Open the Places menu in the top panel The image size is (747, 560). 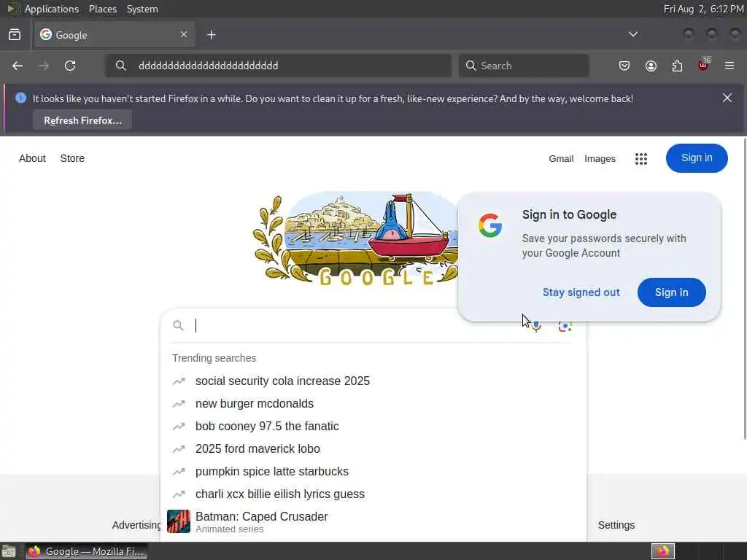click(x=103, y=9)
